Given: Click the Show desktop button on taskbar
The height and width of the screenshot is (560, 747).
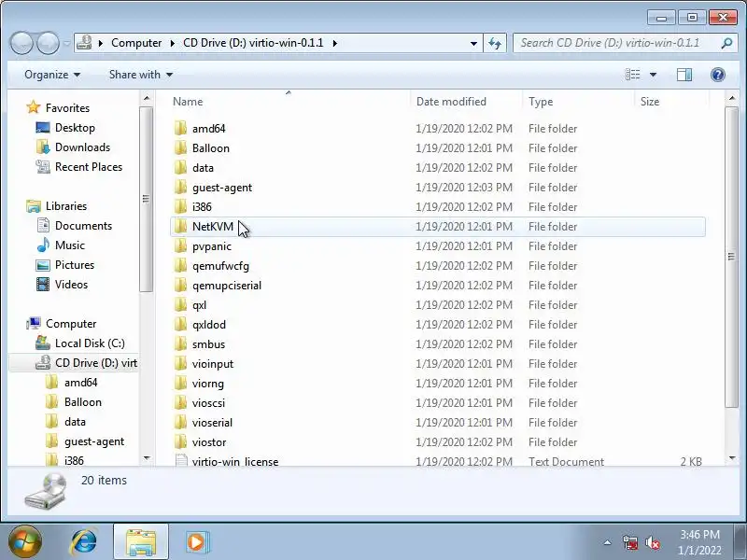Looking at the screenshot, I should click(x=742, y=542).
